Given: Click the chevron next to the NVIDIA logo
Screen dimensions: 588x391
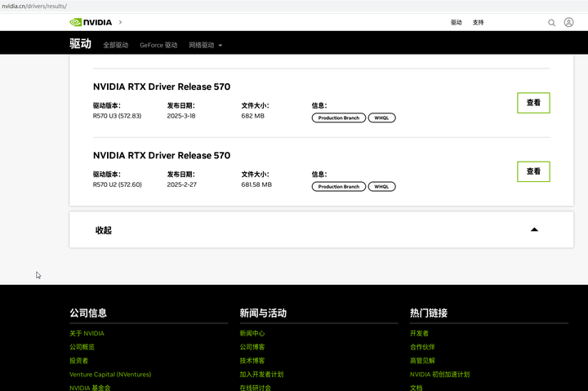Looking at the screenshot, I should 120,23.
